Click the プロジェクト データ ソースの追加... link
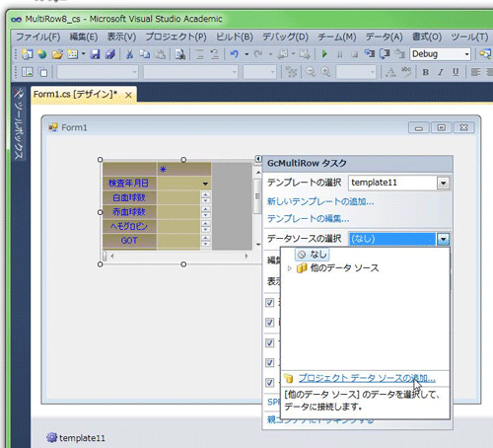The width and height of the screenshot is (493, 448). (367, 378)
